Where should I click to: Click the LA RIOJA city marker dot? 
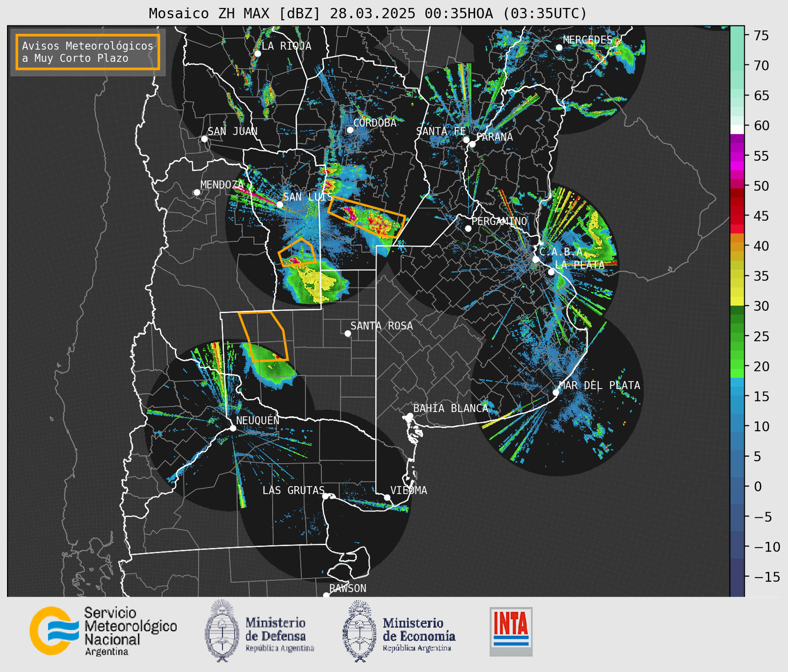click(x=257, y=54)
